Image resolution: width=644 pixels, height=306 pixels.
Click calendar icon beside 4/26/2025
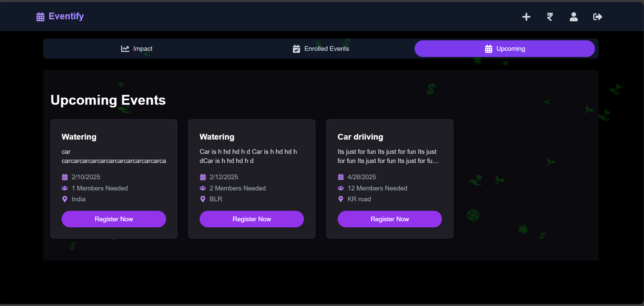pyautogui.click(x=341, y=177)
